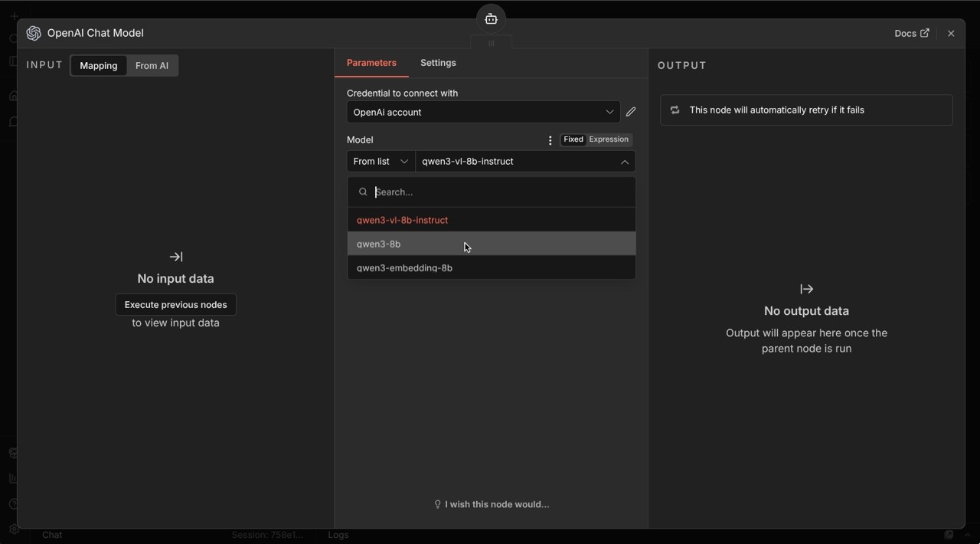Open the Credential to connect with dropdown
Viewport: 980px width, 544px height.
[x=483, y=112]
